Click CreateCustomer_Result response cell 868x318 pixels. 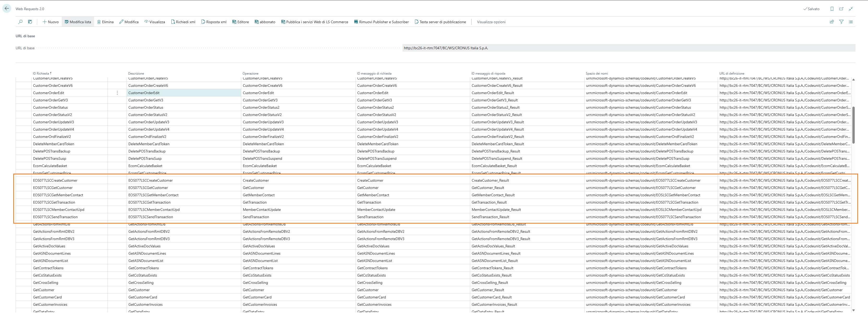527,180
